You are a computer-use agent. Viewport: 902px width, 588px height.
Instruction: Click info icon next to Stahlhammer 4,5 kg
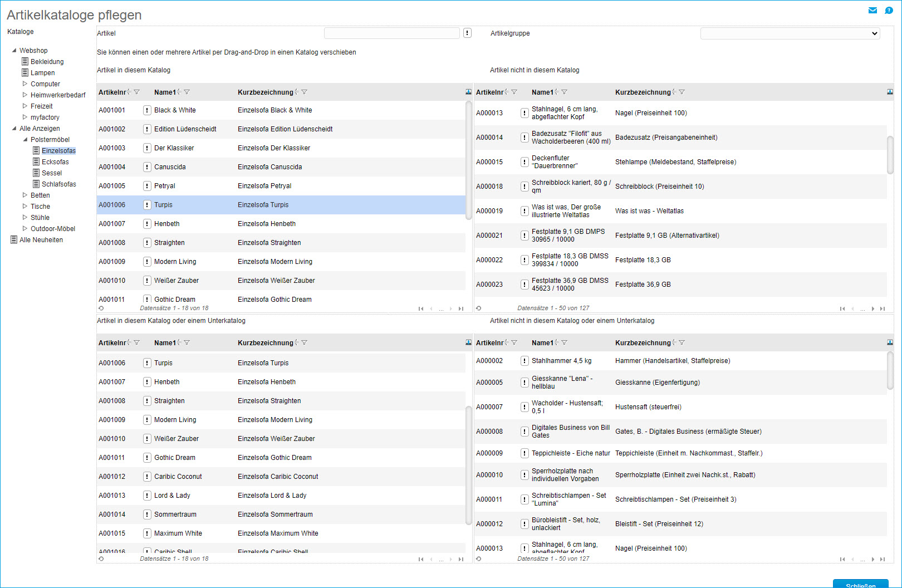[x=524, y=361]
